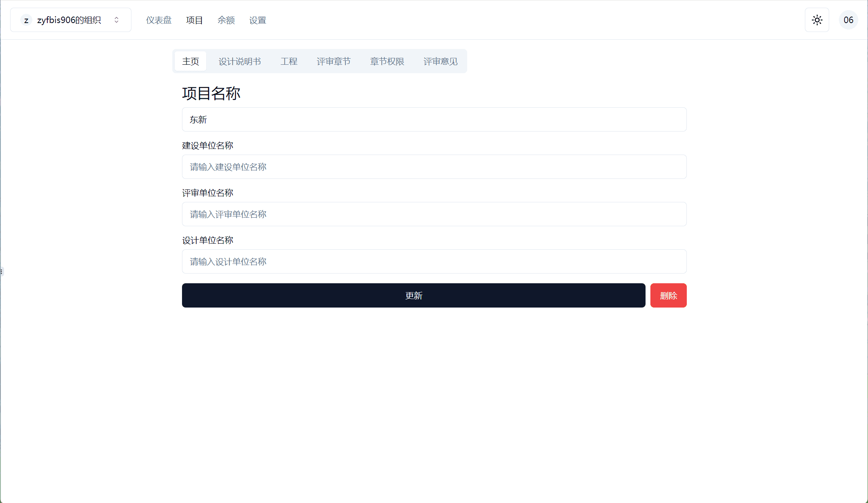Open the 06 user avatar menu

(848, 20)
